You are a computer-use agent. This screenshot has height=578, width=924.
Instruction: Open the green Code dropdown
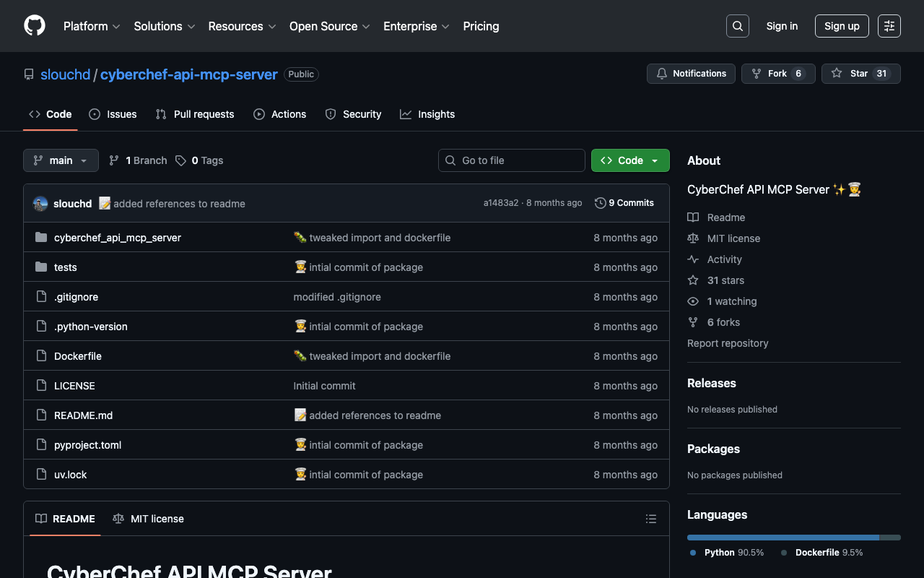click(629, 160)
